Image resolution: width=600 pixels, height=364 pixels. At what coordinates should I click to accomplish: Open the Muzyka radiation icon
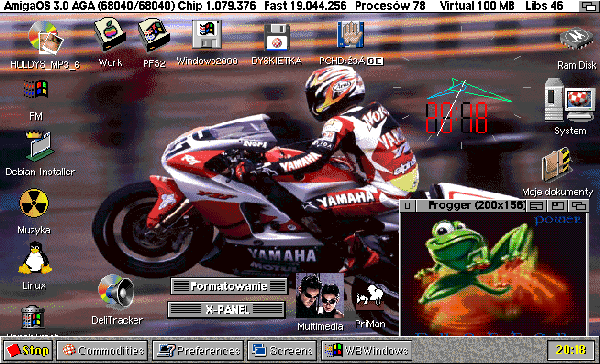(x=34, y=204)
